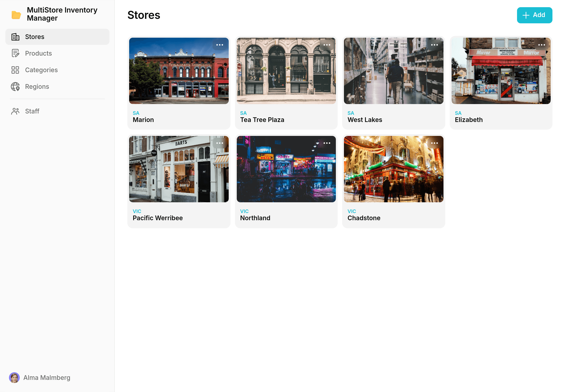
Task: Click the Categories sidebar icon
Action: pos(15,70)
